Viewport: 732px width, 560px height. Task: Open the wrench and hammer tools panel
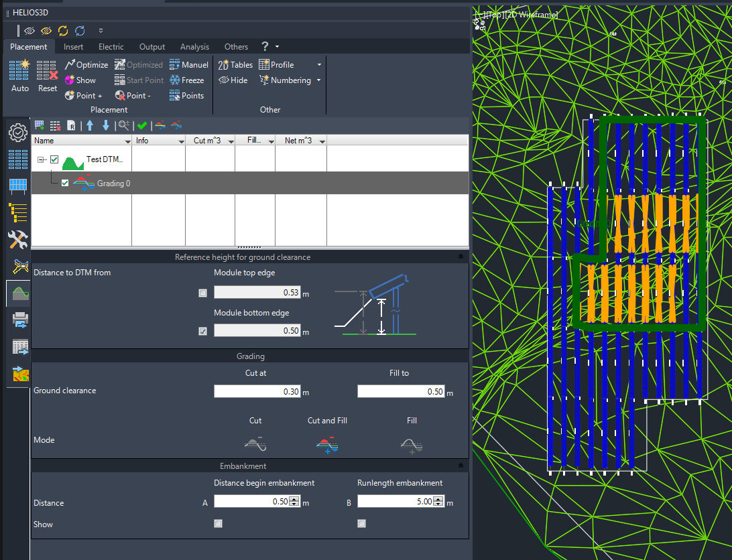click(17, 240)
